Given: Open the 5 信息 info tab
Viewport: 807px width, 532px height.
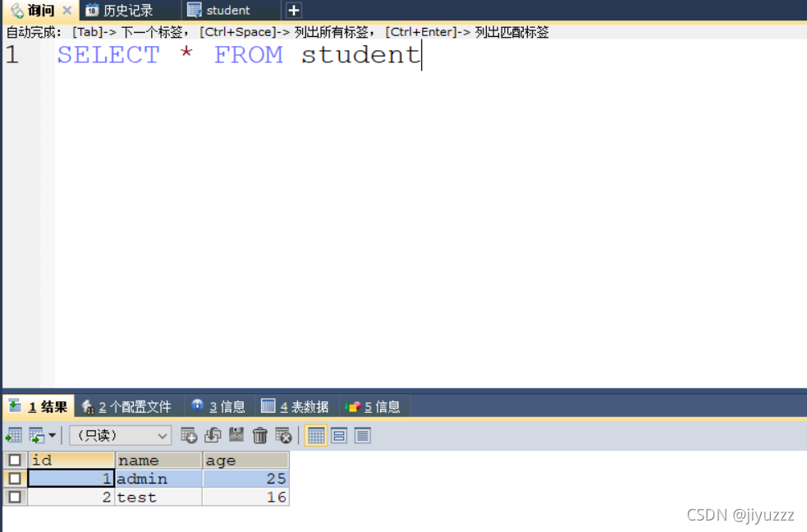Looking at the screenshot, I should [373, 407].
